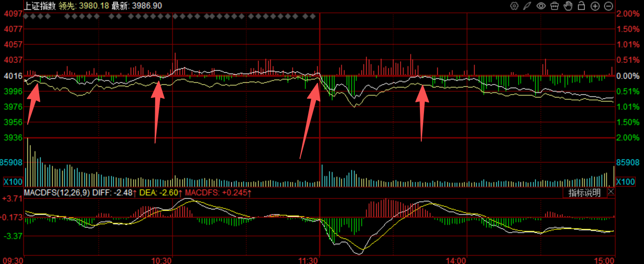Click the 领先: 3980.18 value
644x264 pixels.
click(84, 5)
